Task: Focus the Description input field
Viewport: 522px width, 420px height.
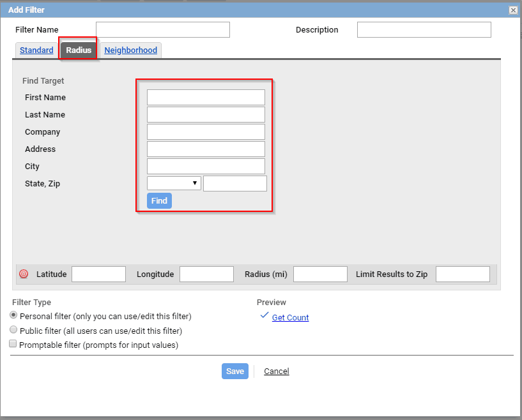Action: pos(424,29)
